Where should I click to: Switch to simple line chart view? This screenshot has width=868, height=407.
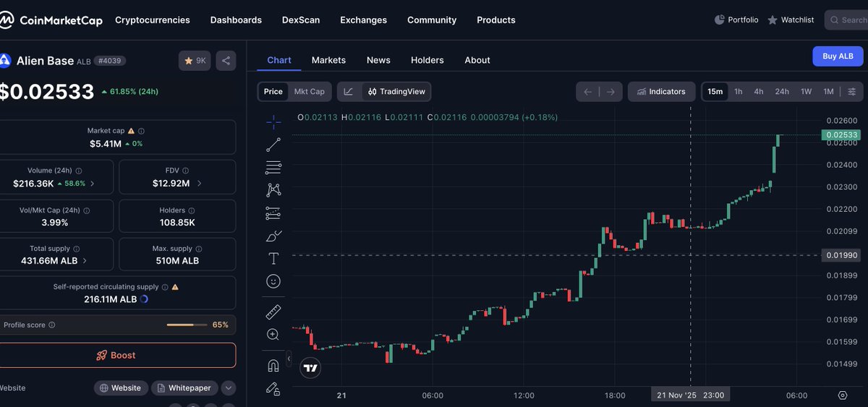[x=349, y=92]
